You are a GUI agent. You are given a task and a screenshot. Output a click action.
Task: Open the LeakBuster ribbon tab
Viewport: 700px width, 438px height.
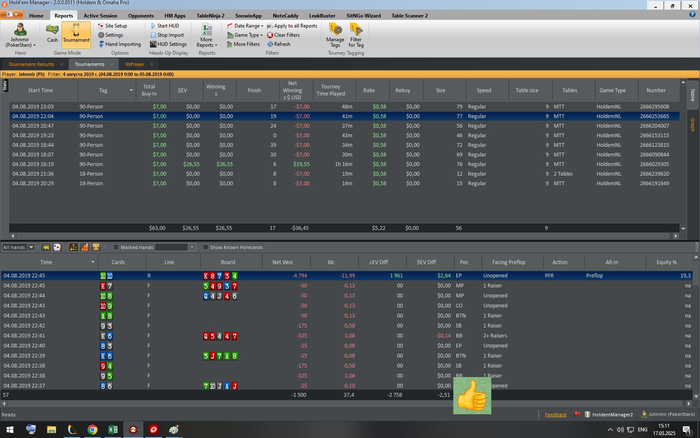coord(322,16)
